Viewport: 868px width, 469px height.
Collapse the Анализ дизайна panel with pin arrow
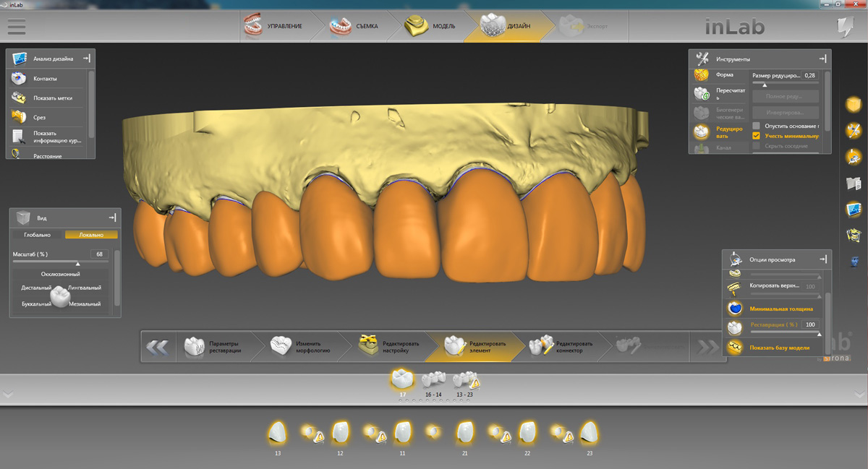[x=86, y=59]
